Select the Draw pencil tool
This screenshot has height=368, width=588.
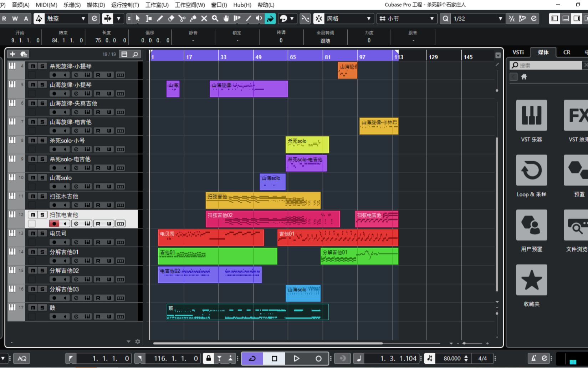160,19
